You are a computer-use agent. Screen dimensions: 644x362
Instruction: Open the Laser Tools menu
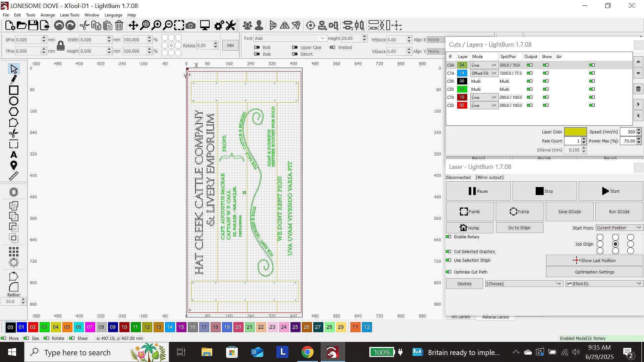69,15
